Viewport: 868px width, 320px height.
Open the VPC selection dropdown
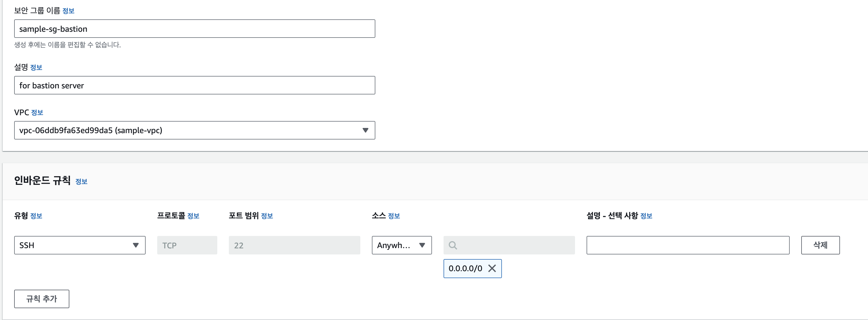pyautogui.click(x=194, y=130)
